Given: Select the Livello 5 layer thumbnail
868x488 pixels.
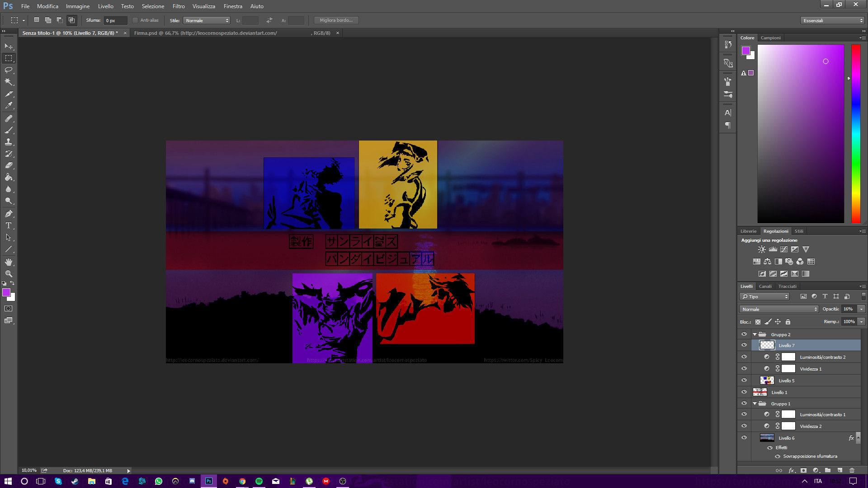Looking at the screenshot, I should (767, 380).
